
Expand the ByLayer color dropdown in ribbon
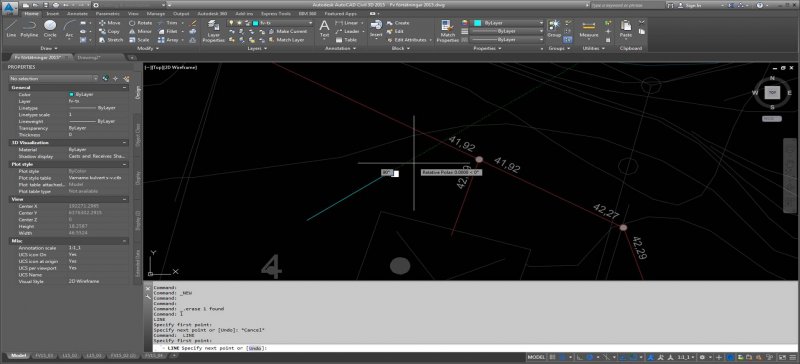(508, 23)
